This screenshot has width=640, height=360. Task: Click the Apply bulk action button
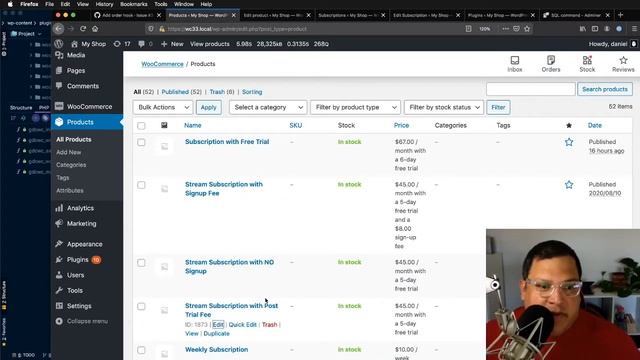point(209,107)
